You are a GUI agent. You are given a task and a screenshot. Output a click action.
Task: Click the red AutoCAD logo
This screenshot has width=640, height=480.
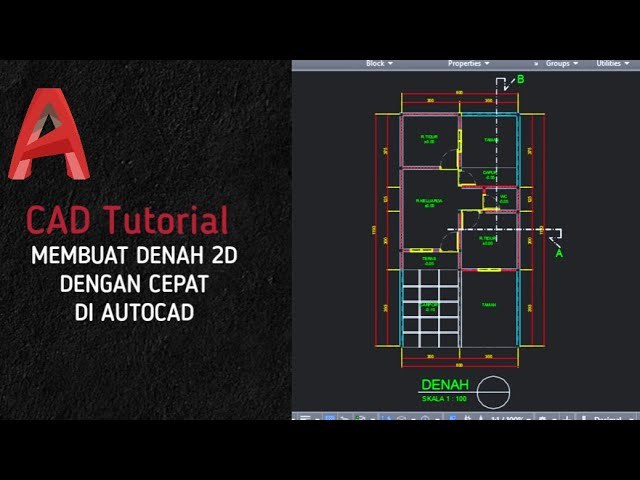tap(48, 135)
